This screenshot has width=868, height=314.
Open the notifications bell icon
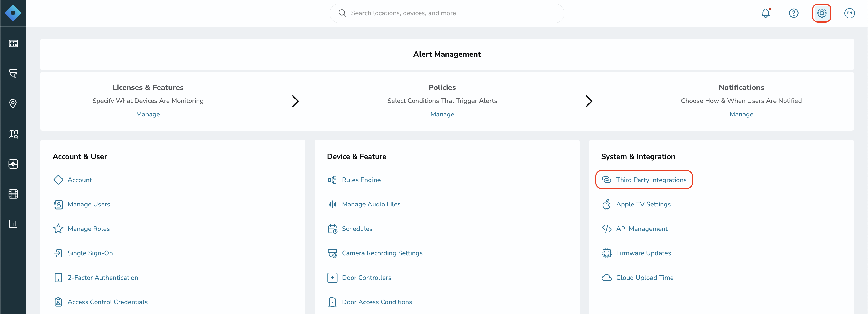[x=765, y=13]
